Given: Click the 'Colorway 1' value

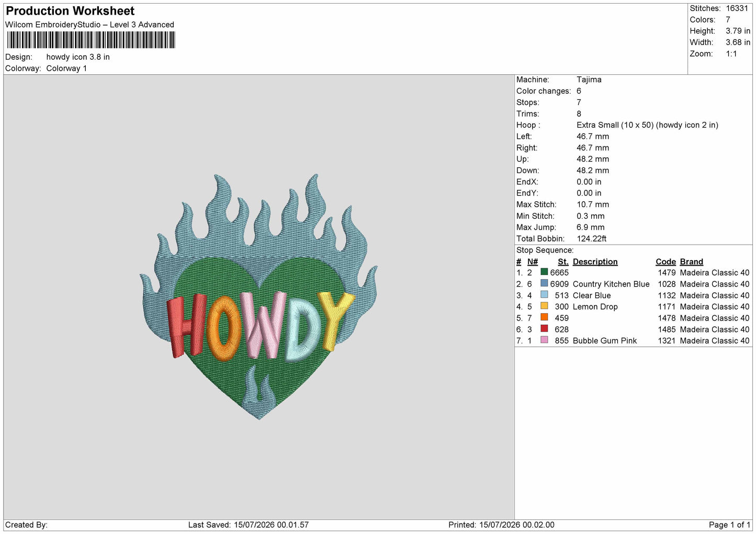Looking at the screenshot, I should click(66, 69).
